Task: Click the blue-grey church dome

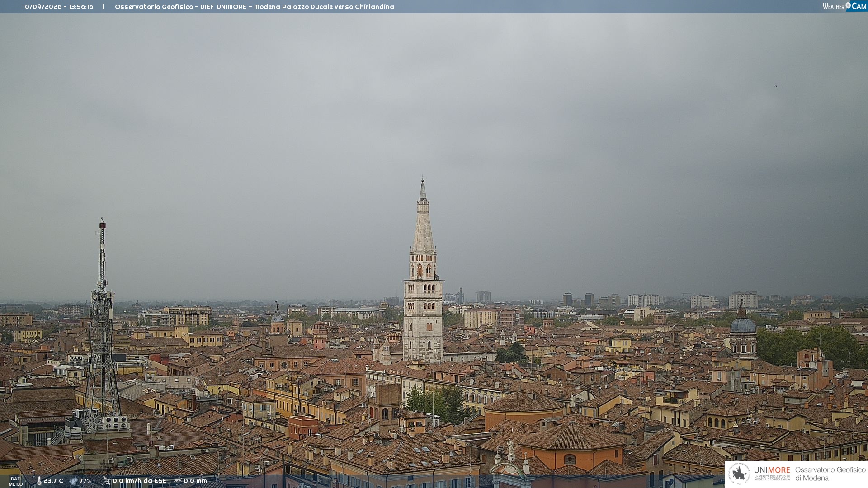Action: click(x=743, y=324)
